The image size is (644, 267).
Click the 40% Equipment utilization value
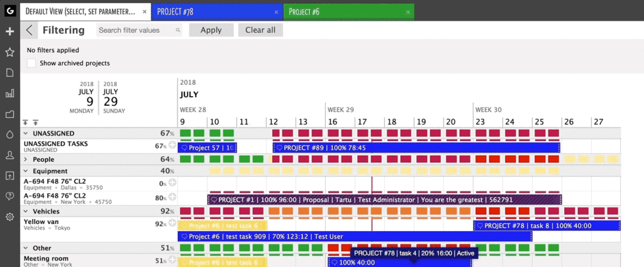click(x=167, y=171)
